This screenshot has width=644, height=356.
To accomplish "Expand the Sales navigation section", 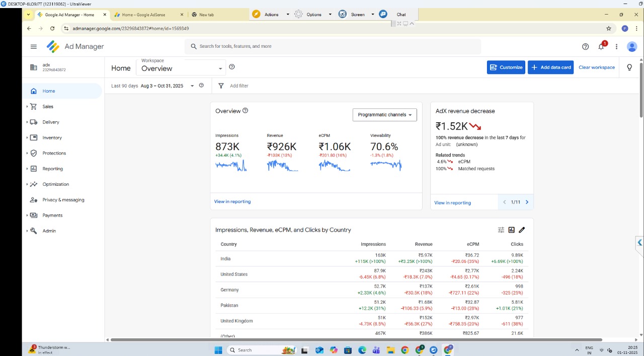I will [x=48, y=107].
